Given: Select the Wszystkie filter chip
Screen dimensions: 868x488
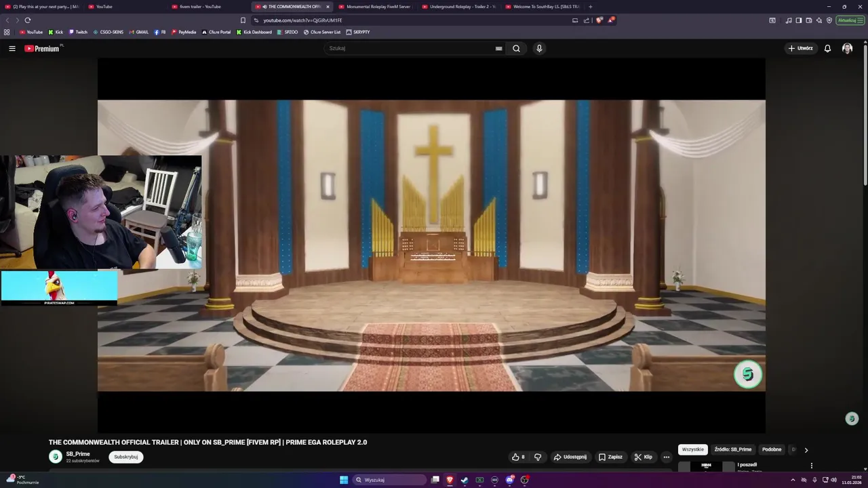Looking at the screenshot, I should click(693, 449).
